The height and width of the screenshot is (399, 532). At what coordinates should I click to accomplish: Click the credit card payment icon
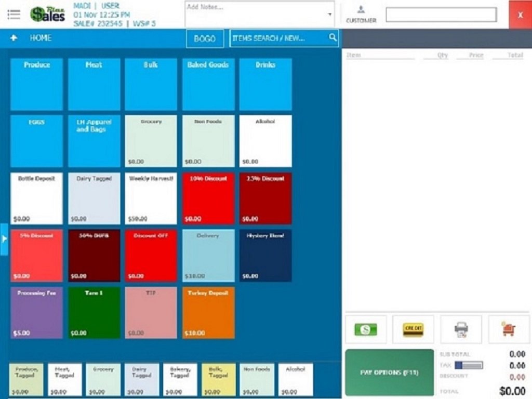[413, 329]
